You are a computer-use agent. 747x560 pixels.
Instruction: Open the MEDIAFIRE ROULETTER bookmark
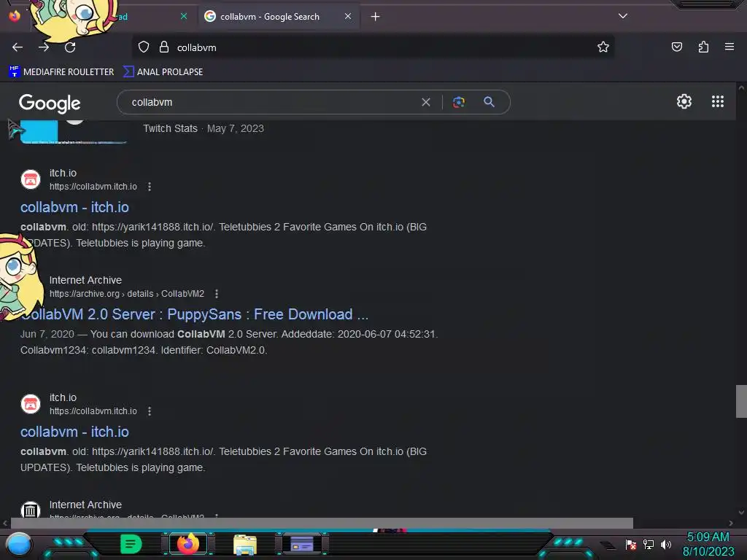click(x=61, y=72)
